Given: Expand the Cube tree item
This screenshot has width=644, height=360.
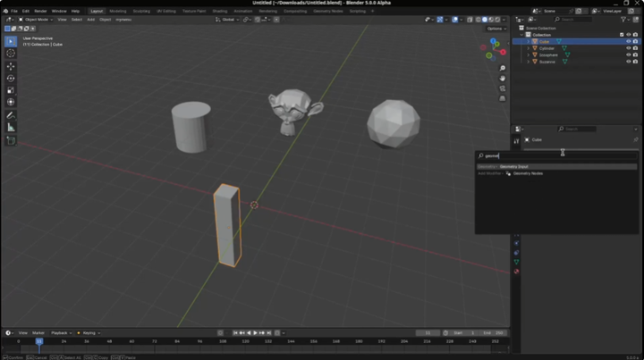Looking at the screenshot, I should 529,42.
